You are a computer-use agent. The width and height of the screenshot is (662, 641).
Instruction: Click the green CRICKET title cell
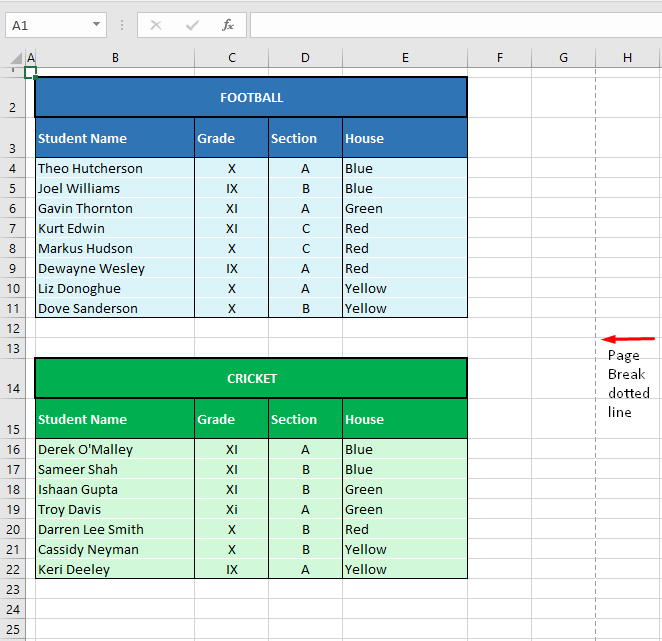(251, 379)
